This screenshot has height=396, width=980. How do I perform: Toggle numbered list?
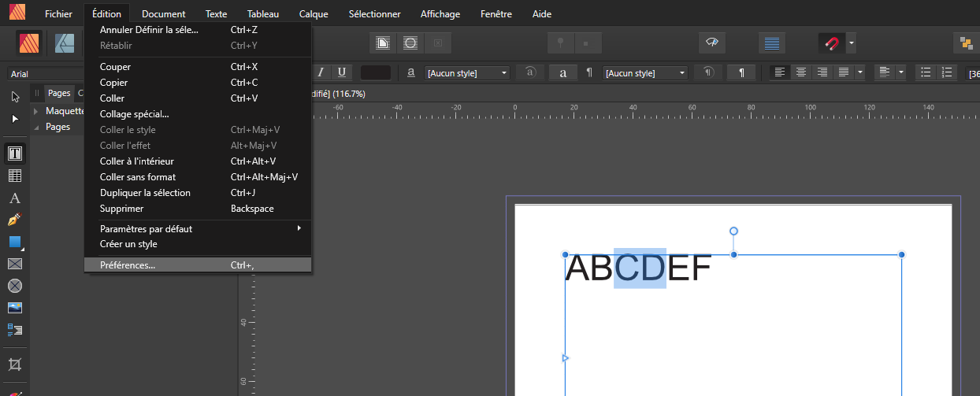[948, 72]
